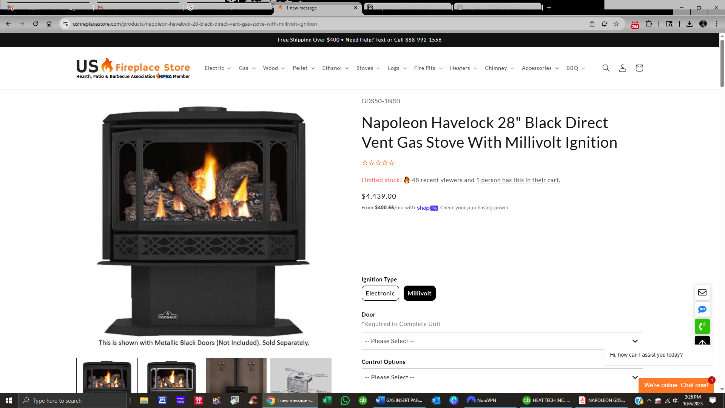
Task: Select the second stove thumbnail image
Action: pyautogui.click(x=171, y=376)
